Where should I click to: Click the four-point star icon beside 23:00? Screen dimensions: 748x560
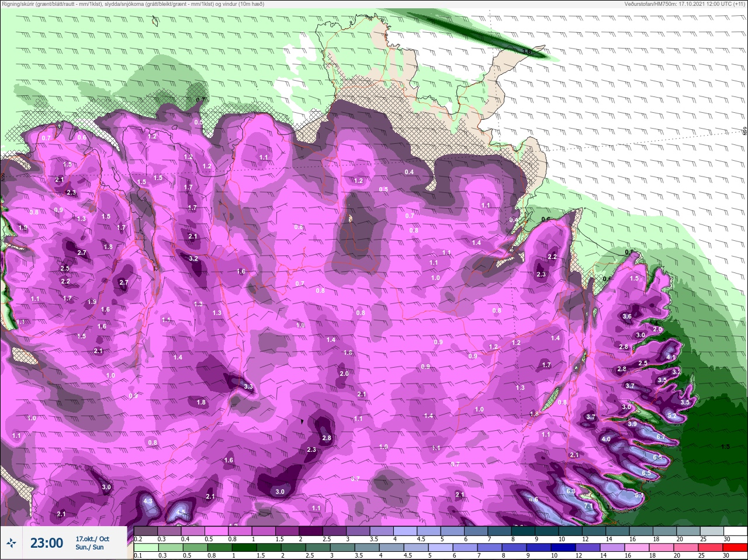pyautogui.click(x=11, y=543)
